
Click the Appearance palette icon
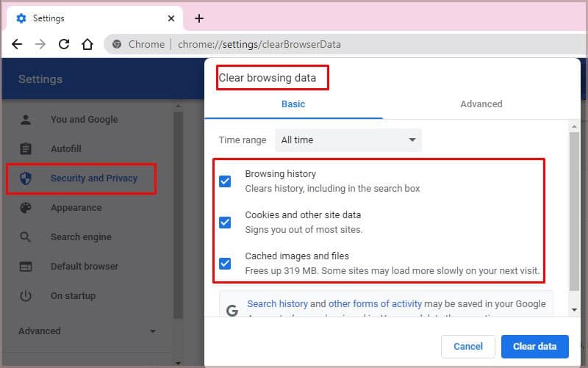point(26,208)
